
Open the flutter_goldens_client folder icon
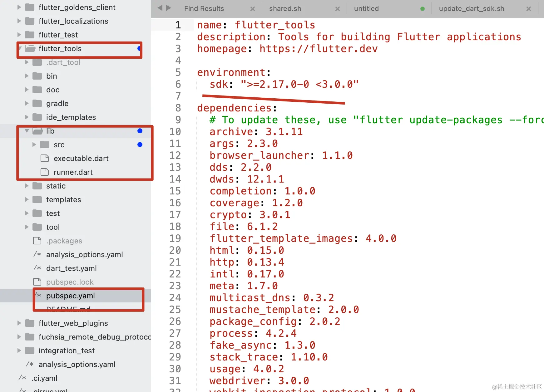pos(30,7)
